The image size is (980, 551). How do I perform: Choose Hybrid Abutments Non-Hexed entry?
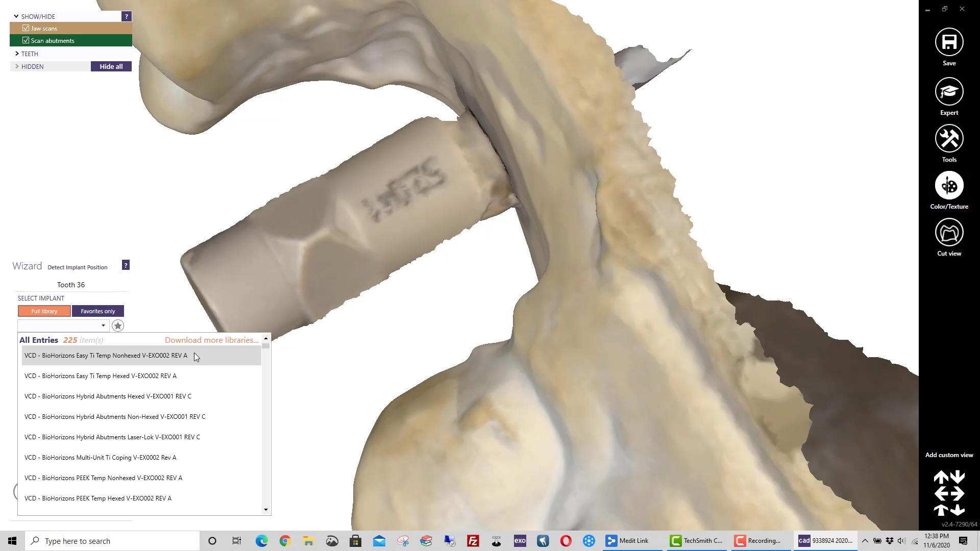click(141, 417)
